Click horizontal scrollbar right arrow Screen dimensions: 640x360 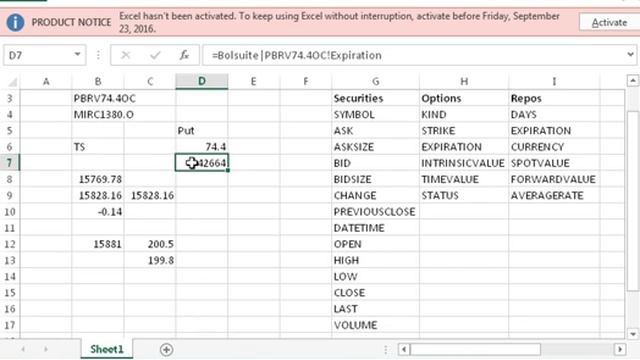(x=620, y=349)
